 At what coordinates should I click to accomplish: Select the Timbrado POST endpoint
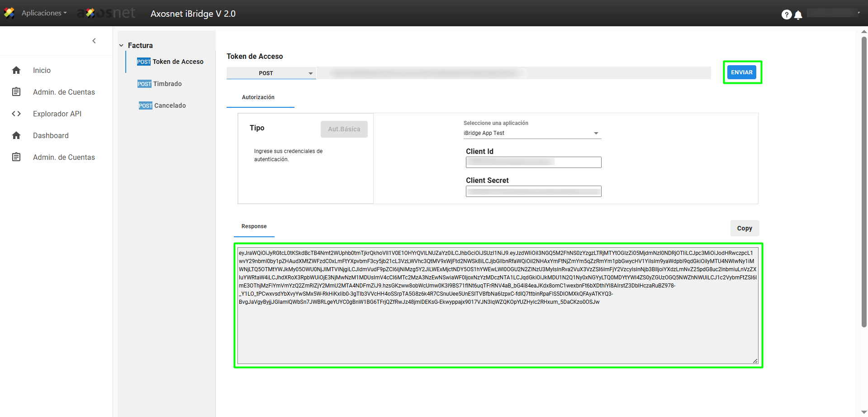[x=160, y=84]
